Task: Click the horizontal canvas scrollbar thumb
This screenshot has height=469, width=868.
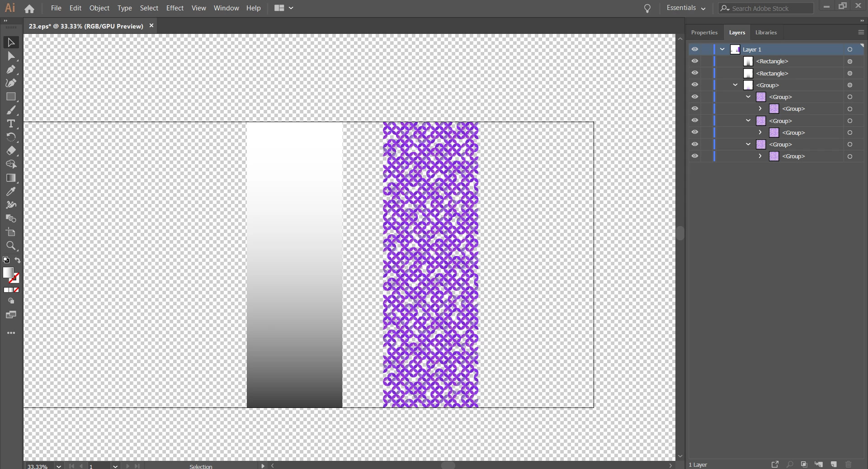Action: click(448, 465)
